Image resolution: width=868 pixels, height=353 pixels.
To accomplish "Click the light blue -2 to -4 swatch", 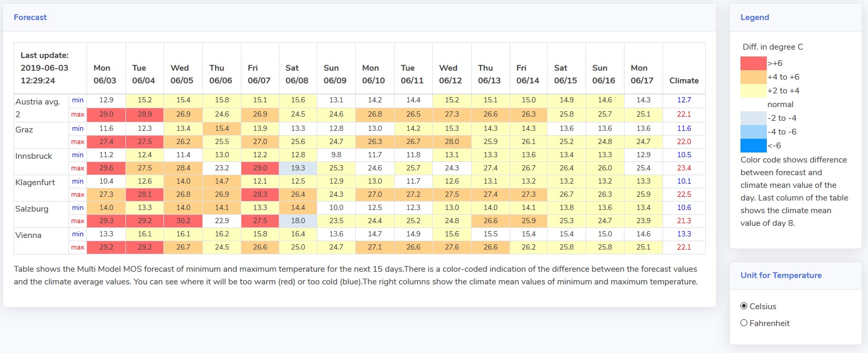I will 754,118.
